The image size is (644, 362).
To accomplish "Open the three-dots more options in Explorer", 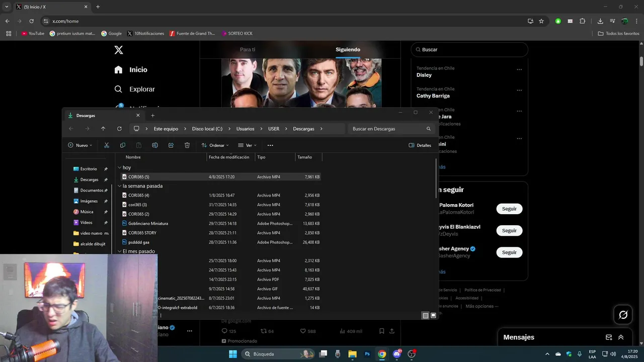I will pos(270,145).
